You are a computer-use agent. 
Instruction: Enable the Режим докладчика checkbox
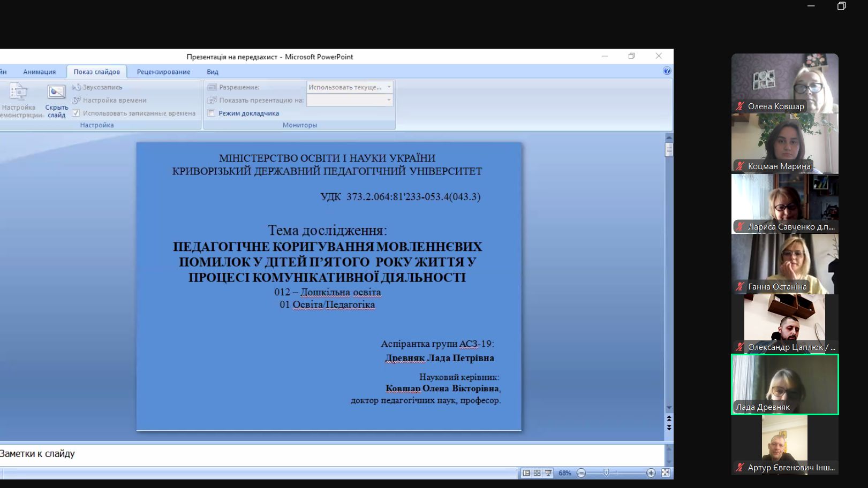coord(212,113)
